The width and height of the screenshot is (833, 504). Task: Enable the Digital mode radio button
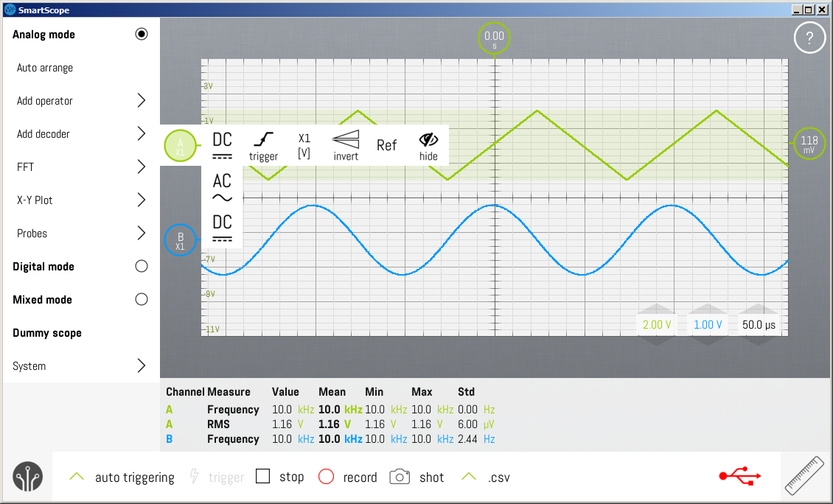click(x=142, y=266)
